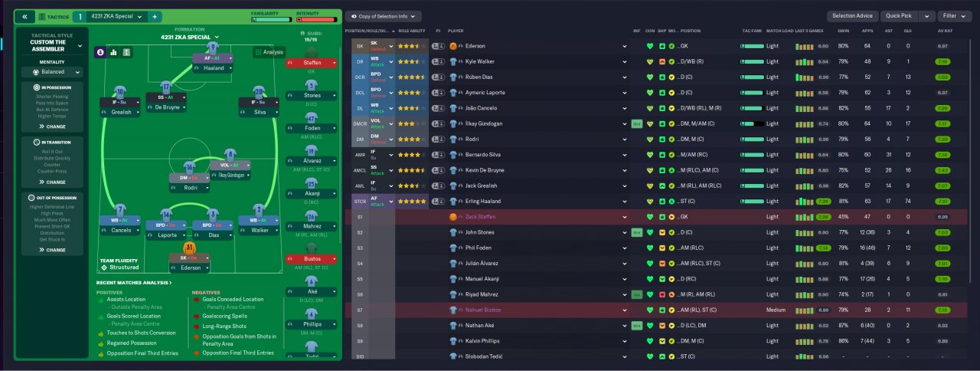
Task: Collapse the tactics panel with double-arrow icon
Action: (x=24, y=16)
